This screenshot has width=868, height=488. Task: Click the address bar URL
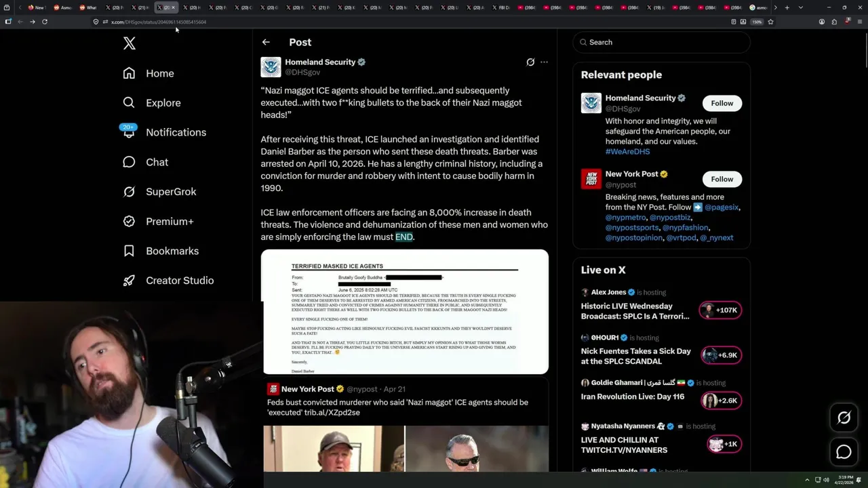click(159, 22)
